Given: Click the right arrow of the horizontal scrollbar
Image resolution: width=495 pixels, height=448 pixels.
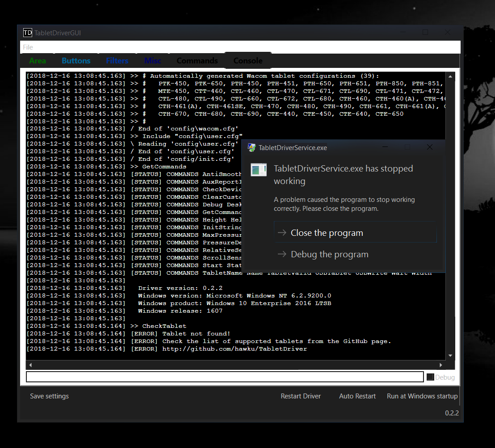Looking at the screenshot, I should (440, 365).
